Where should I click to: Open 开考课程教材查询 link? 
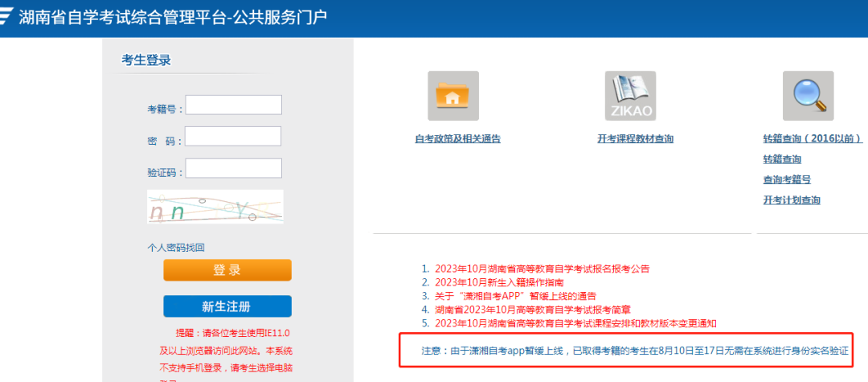pyautogui.click(x=635, y=139)
